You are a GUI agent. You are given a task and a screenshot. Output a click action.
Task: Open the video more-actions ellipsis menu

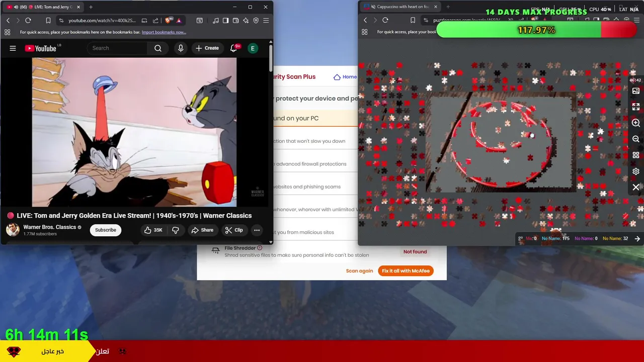[x=257, y=230]
